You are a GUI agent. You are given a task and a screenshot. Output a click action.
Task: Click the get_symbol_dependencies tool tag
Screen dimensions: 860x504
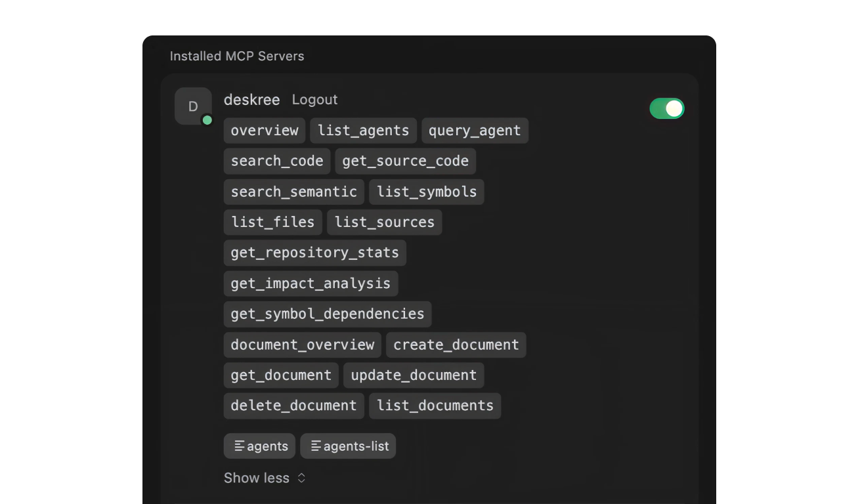(328, 314)
